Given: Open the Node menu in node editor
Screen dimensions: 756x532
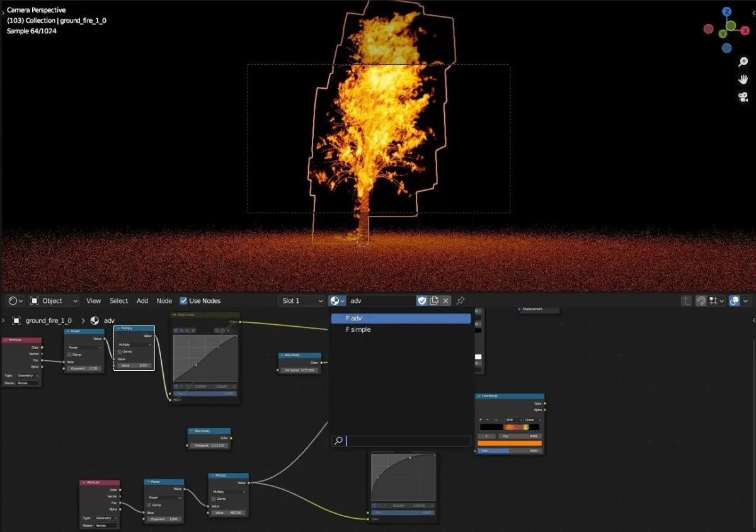Looking at the screenshot, I should pos(164,301).
